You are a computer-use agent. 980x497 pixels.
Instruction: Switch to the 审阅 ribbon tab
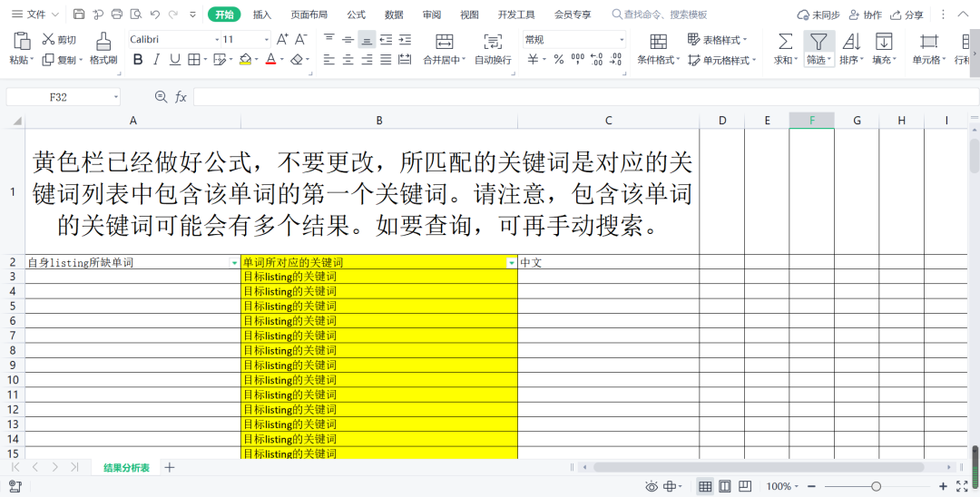(x=431, y=15)
